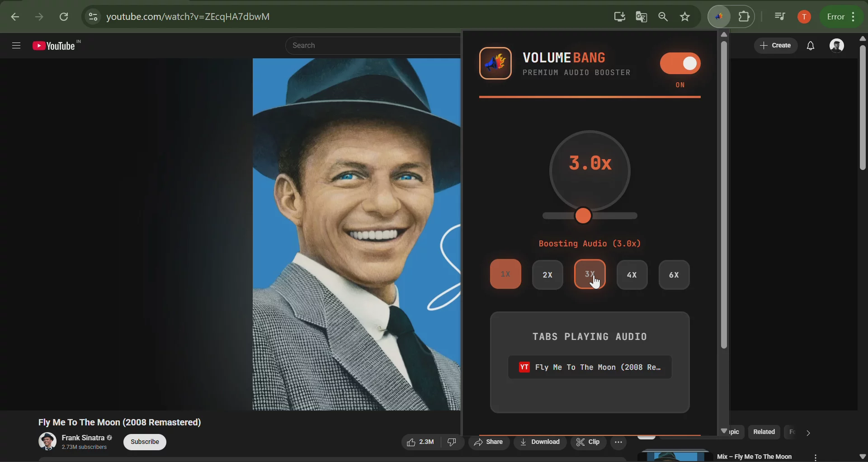Switch to the Related tab
This screenshot has width=868, height=462.
(x=764, y=432)
